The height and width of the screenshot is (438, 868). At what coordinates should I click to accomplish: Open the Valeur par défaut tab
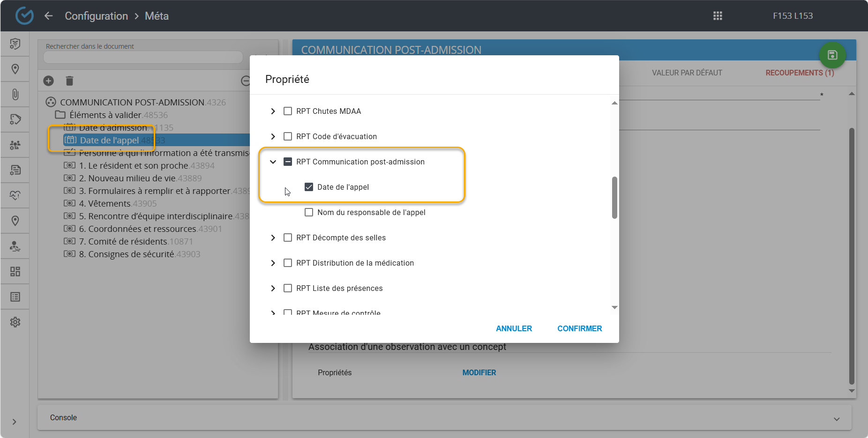[687, 73]
